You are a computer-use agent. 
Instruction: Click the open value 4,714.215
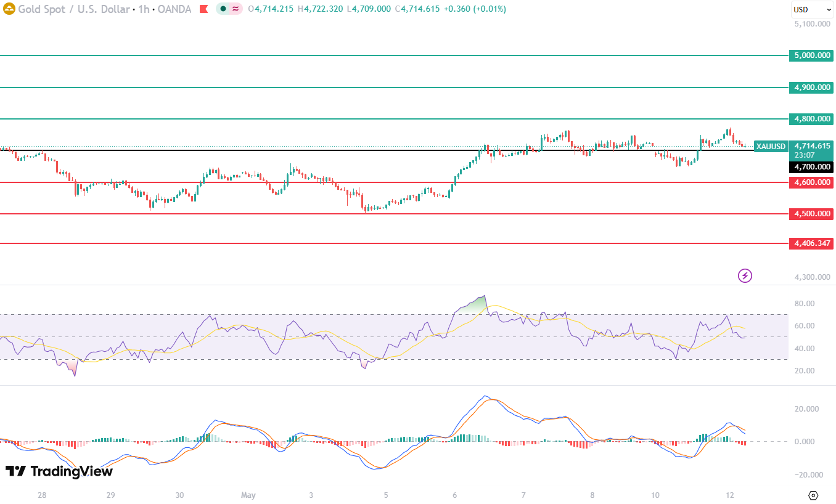(x=274, y=9)
